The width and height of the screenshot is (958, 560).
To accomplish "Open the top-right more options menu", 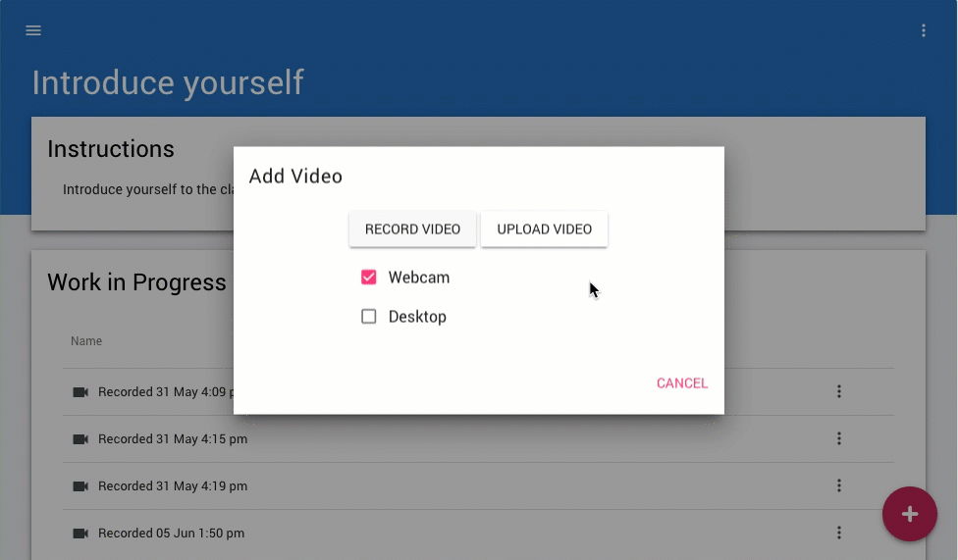I will coord(923,30).
